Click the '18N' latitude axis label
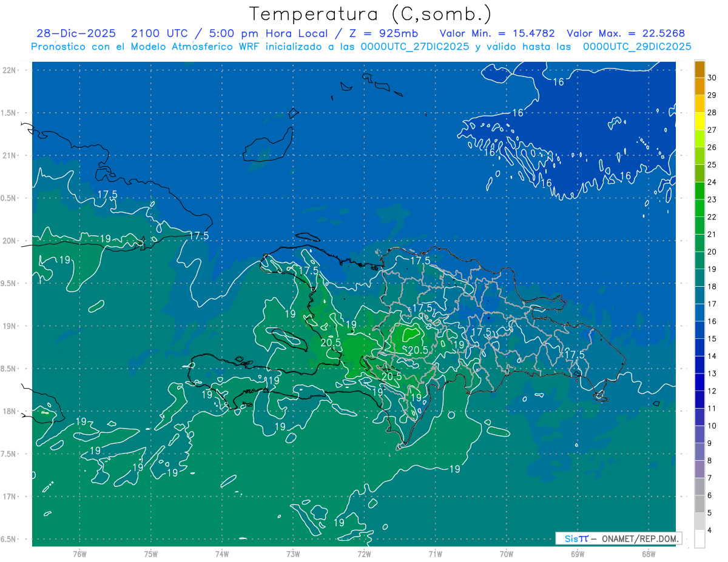Image resolution: width=728 pixels, height=562 pixels. click(10, 412)
